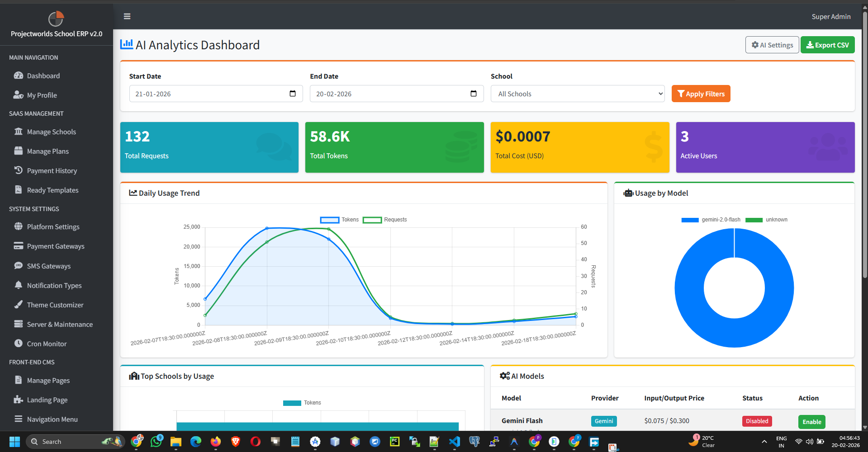Image resolution: width=868 pixels, height=452 pixels.
Task: Click the Payment History clock icon
Action: [18, 170]
